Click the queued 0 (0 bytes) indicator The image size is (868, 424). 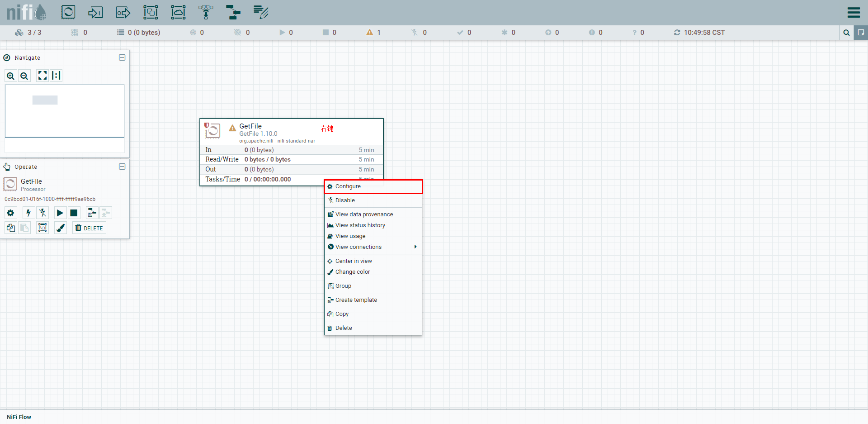pyautogui.click(x=139, y=33)
